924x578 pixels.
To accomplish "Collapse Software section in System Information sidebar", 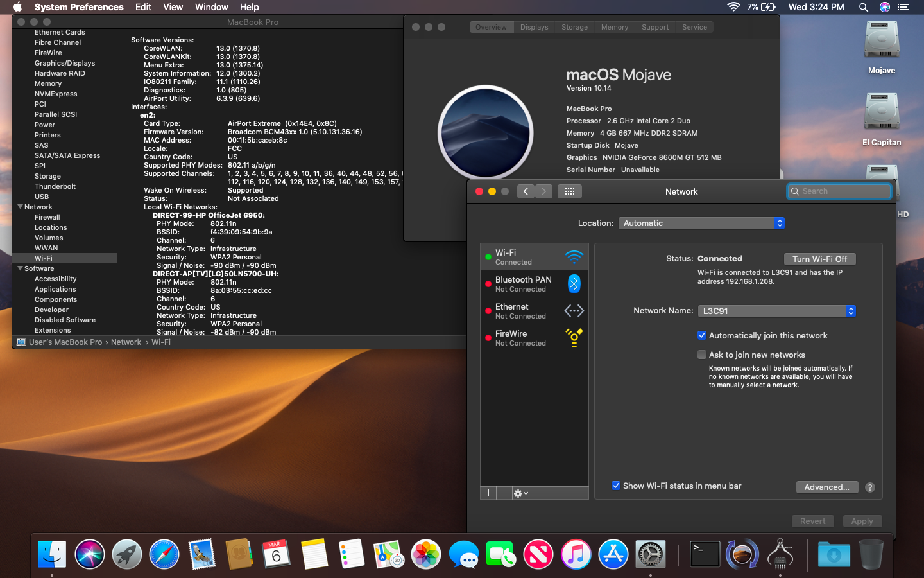I will (x=20, y=268).
